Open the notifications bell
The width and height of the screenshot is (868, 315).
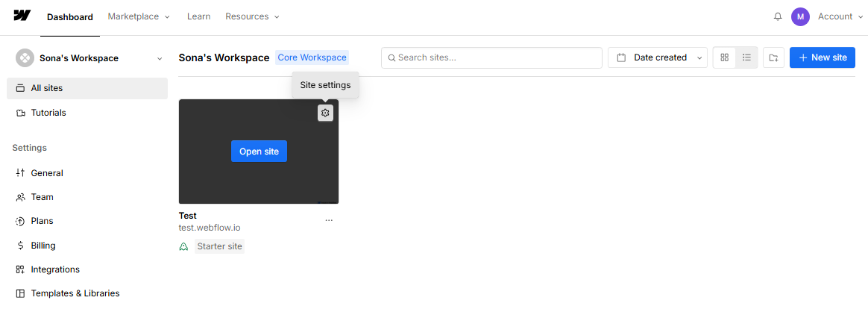(x=778, y=16)
